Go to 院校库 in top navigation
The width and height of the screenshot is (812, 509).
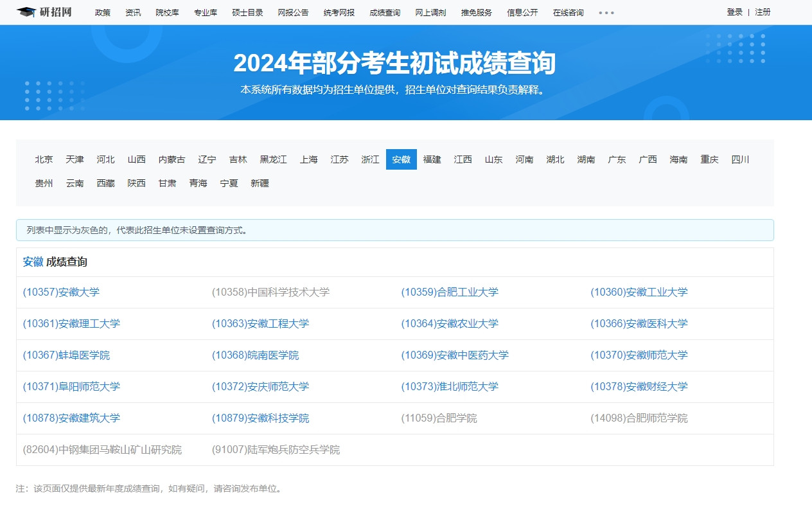pyautogui.click(x=168, y=12)
